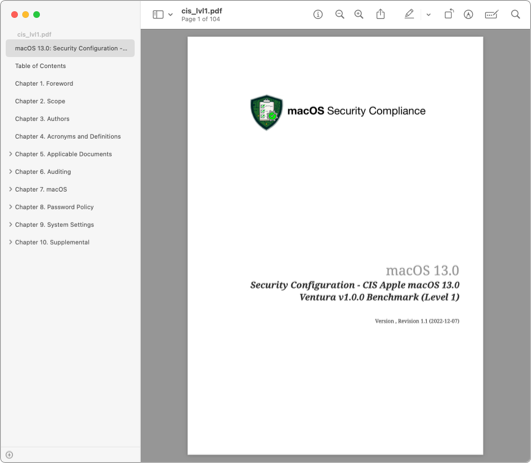Go to Table of Contents

tap(40, 66)
